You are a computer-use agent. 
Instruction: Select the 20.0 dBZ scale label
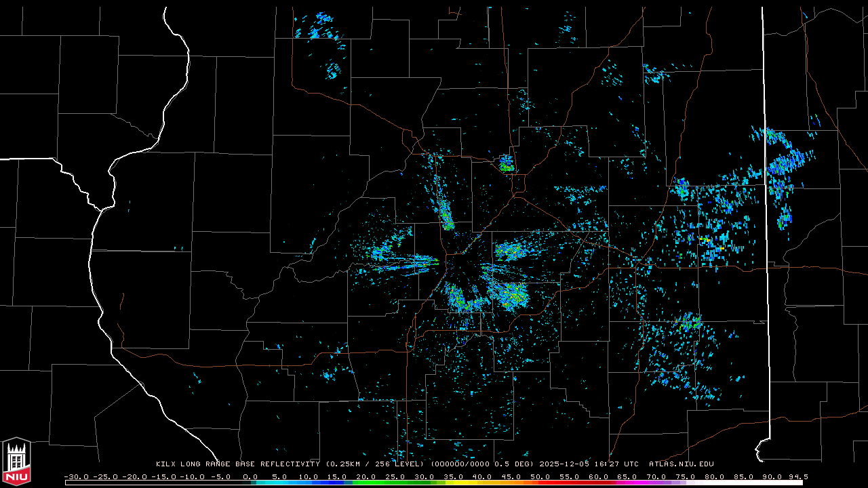tap(366, 476)
